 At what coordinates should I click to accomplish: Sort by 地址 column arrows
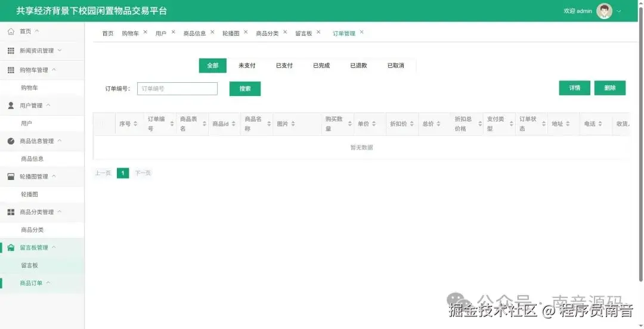[x=568, y=123]
